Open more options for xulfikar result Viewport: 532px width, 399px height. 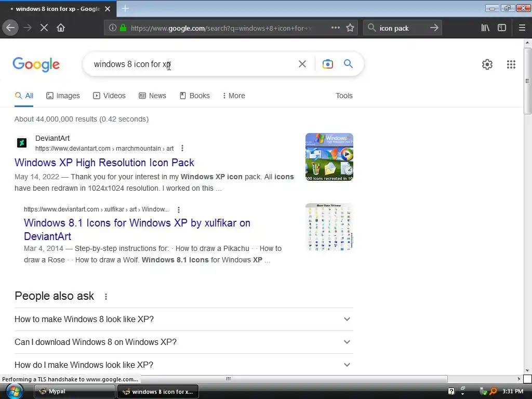tap(179, 210)
